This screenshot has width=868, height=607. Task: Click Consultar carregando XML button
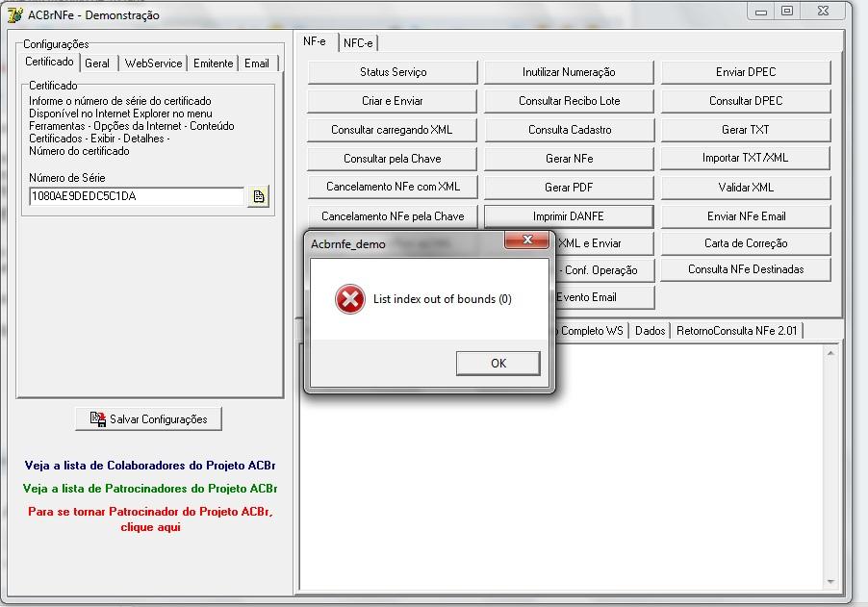pyautogui.click(x=392, y=130)
